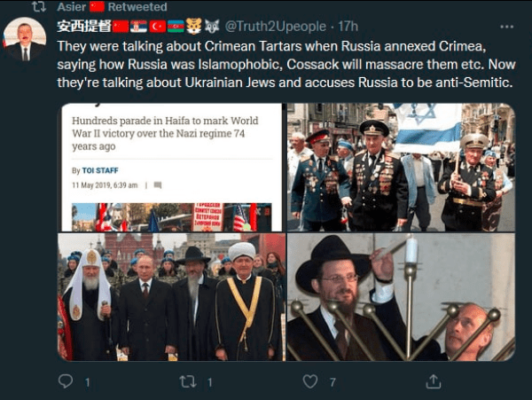Image resolution: width=532 pixels, height=400 pixels.
Task: Click the reply speech bubble icon
Action: pos(65,381)
